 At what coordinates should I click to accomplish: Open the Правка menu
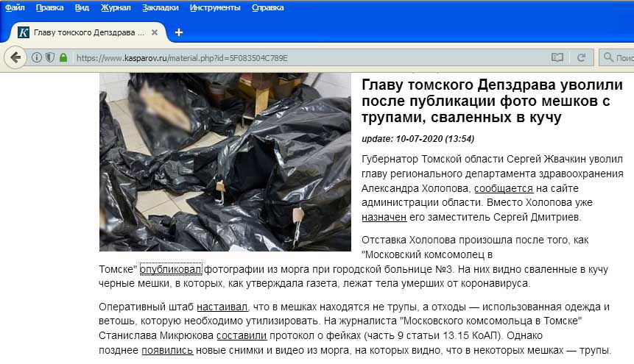pos(50,7)
